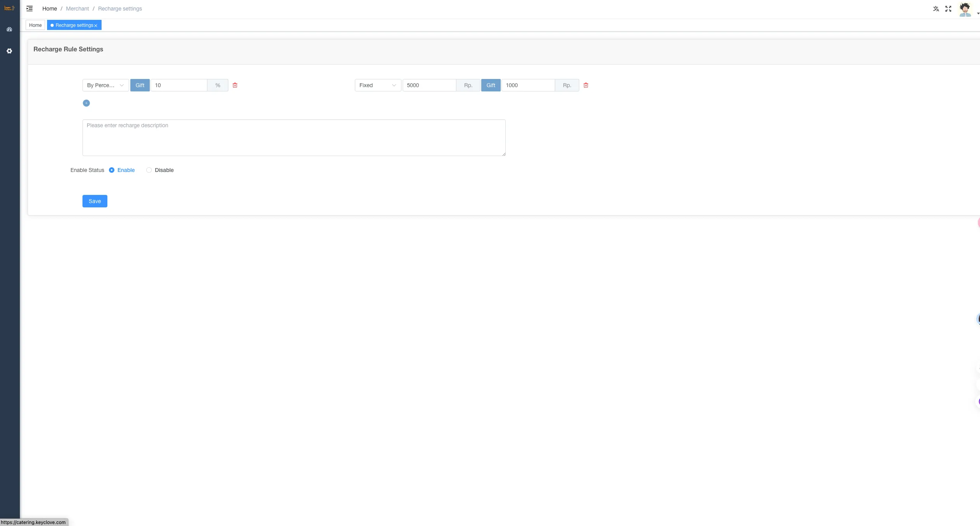Click the recharge description textarea
The width and height of the screenshot is (980, 526).
coord(294,138)
